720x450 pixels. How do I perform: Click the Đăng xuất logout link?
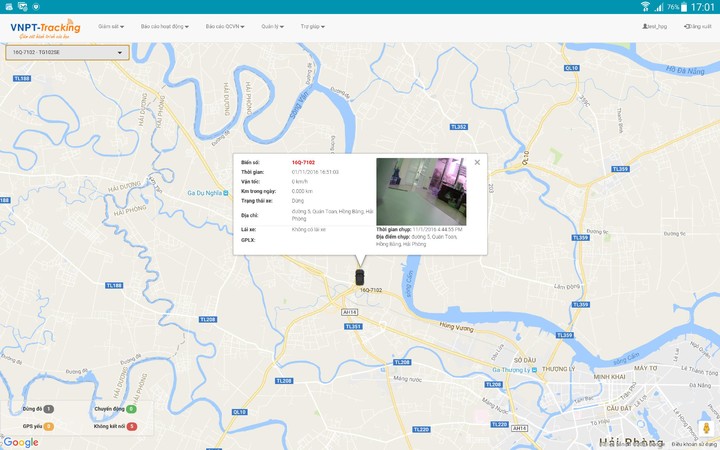698,27
